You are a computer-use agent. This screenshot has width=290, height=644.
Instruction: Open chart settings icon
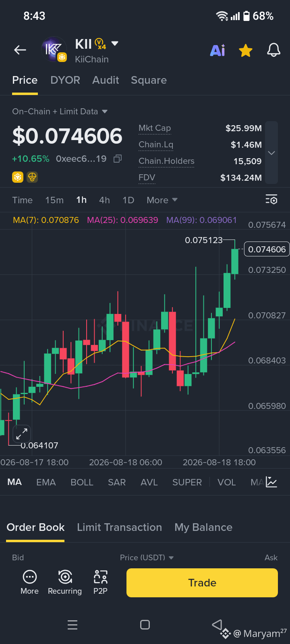click(x=271, y=200)
